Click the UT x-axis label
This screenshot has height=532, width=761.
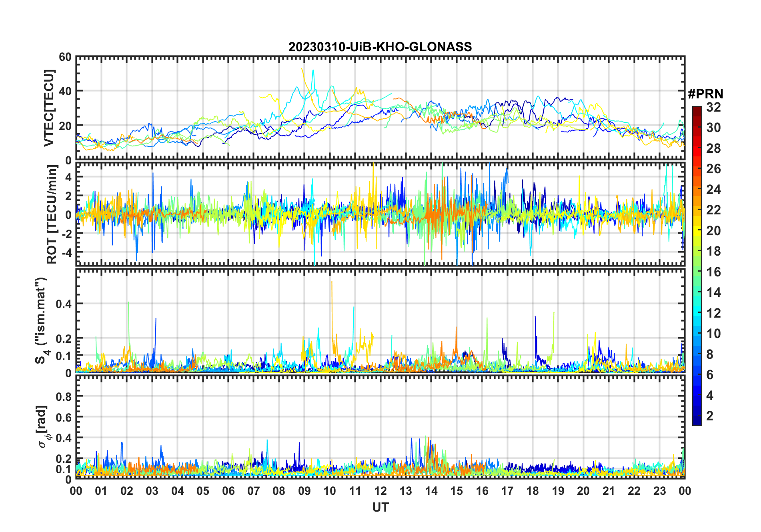(x=380, y=508)
